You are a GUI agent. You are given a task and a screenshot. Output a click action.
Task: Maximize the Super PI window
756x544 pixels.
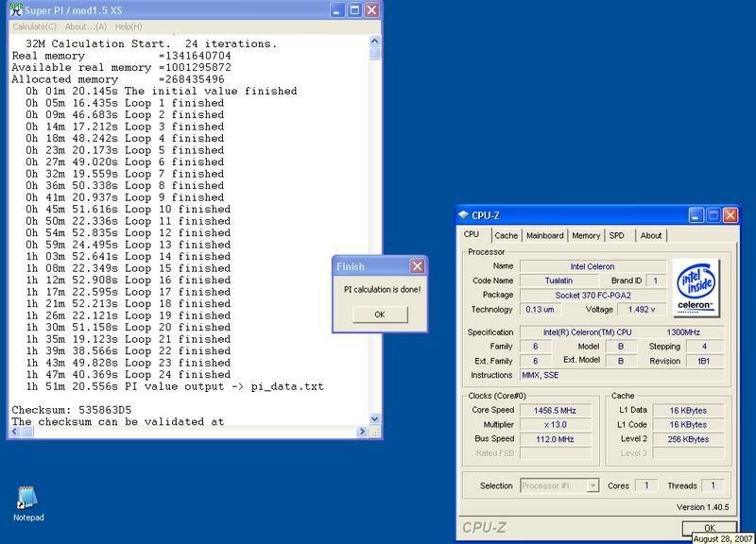[354, 10]
